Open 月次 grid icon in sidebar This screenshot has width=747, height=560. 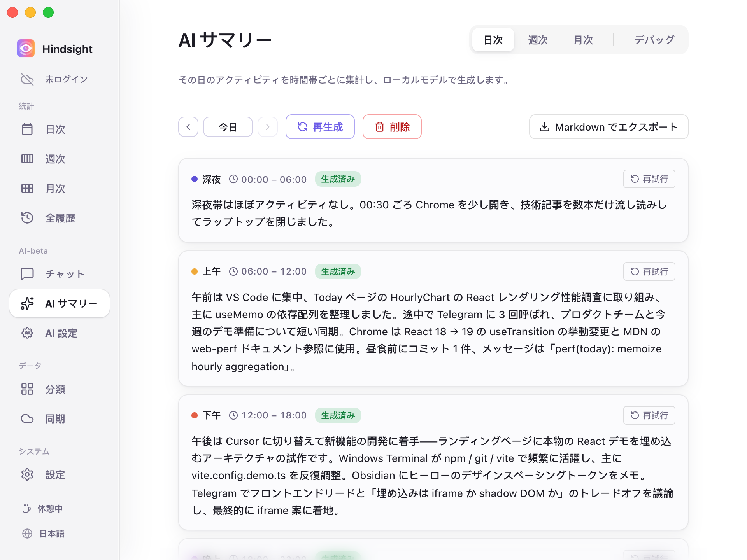tap(27, 188)
